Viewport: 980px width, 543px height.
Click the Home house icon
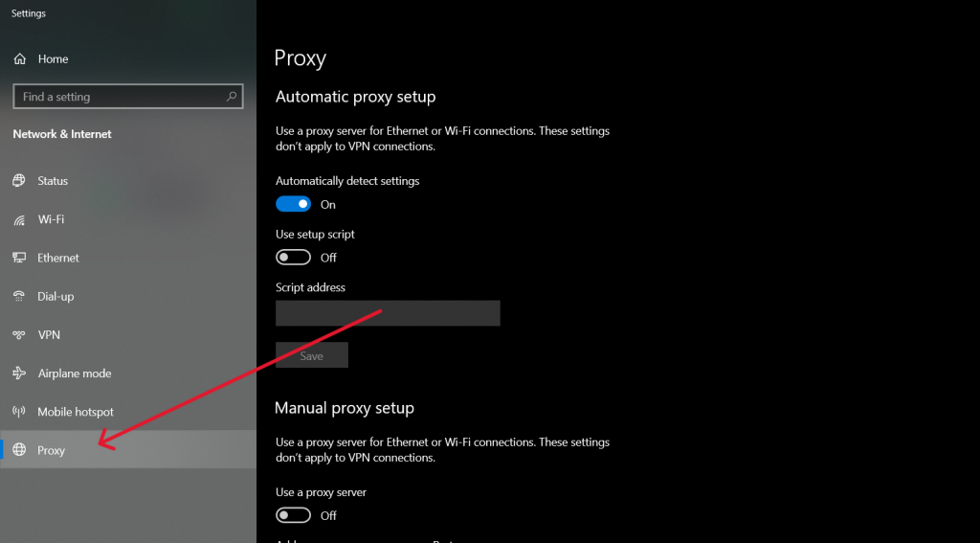click(20, 58)
